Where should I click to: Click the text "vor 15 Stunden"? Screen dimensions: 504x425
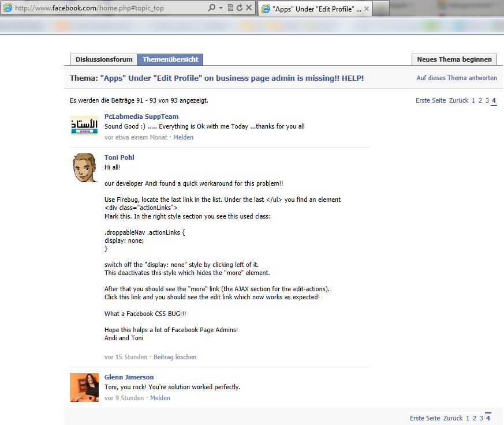pos(126,357)
